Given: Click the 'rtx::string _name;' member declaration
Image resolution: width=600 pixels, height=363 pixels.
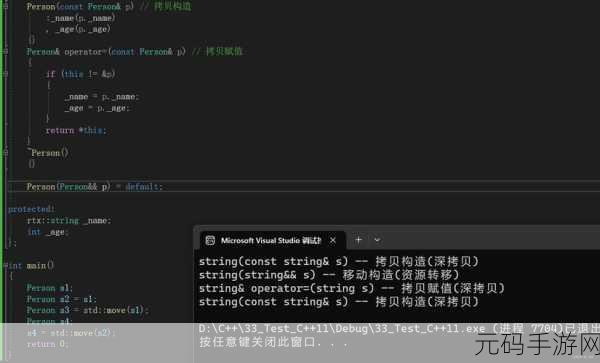Looking at the screenshot, I should (69, 220).
